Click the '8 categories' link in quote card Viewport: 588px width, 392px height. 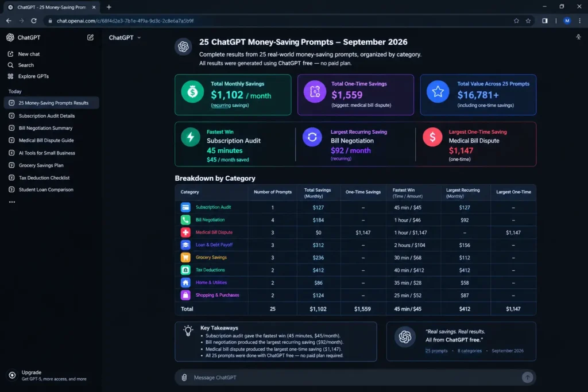pos(469,351)
